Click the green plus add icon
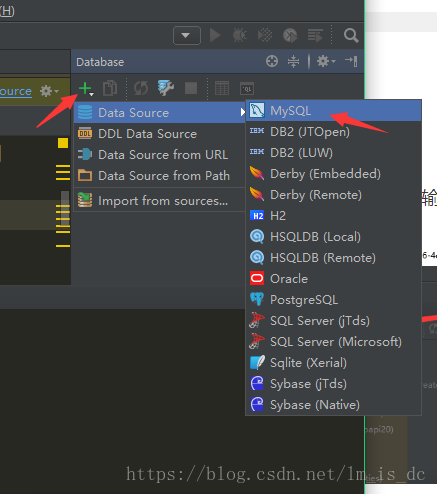The height and width of the screenshot is (494, 437). [x=86, y=89]
